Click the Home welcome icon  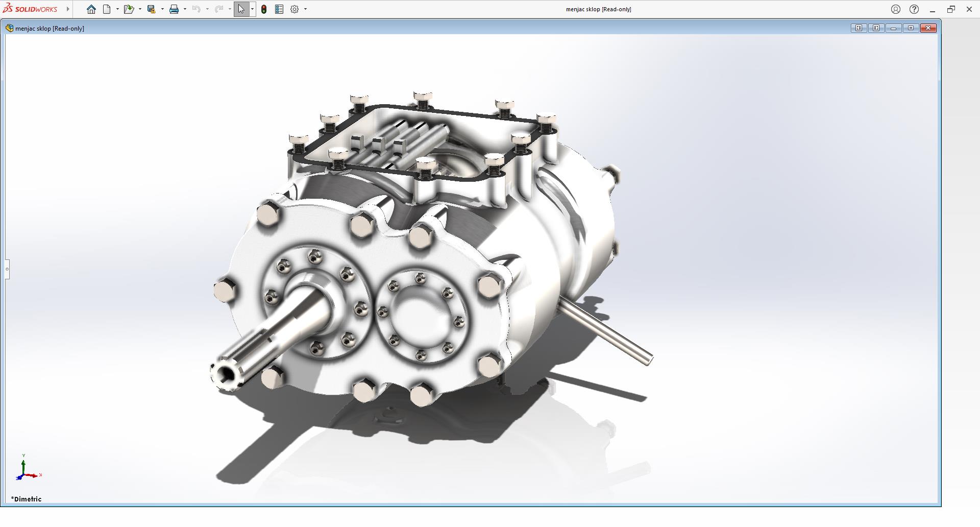point(91,9)
